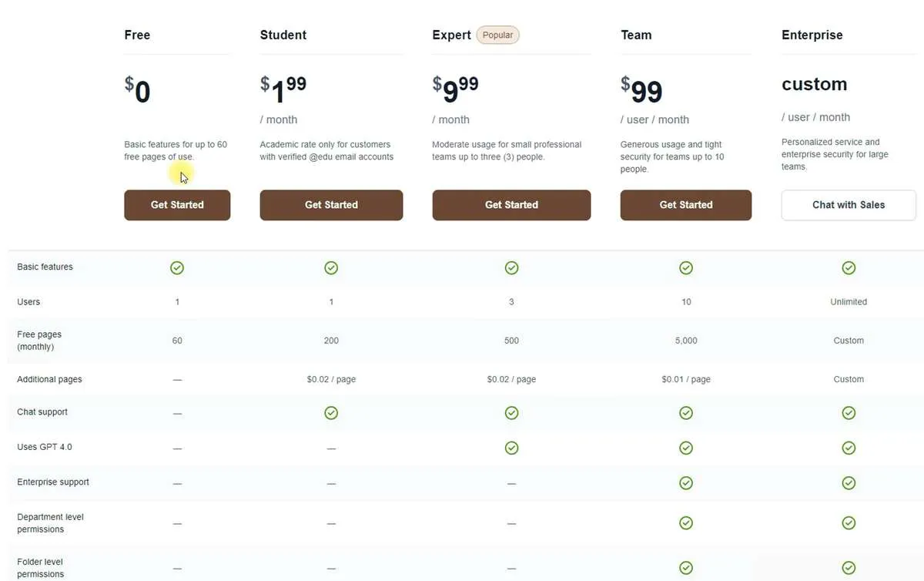The height and width of the screenshot is (581, 924).
Task: Click Get Started under the Free plan
Action: point(177,205)
